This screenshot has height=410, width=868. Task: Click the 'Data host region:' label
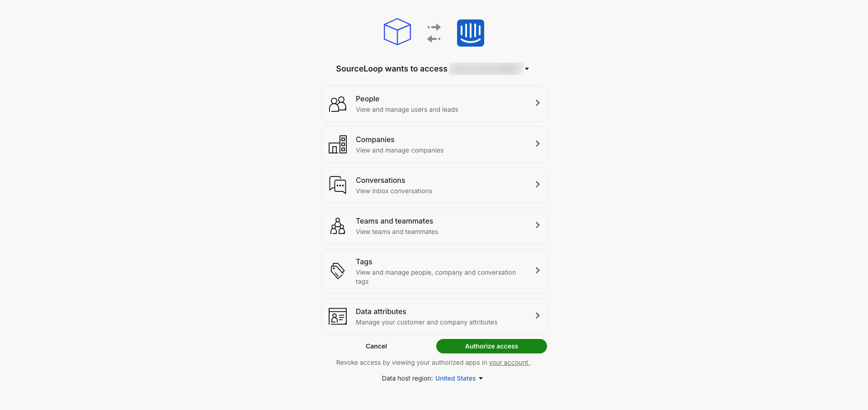tap(407, 378)
